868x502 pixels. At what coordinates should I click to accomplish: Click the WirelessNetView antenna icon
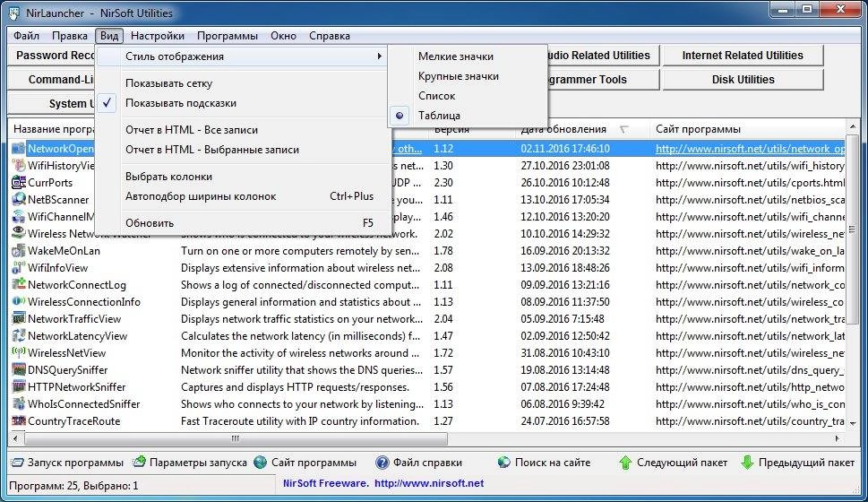pos(19,352)
